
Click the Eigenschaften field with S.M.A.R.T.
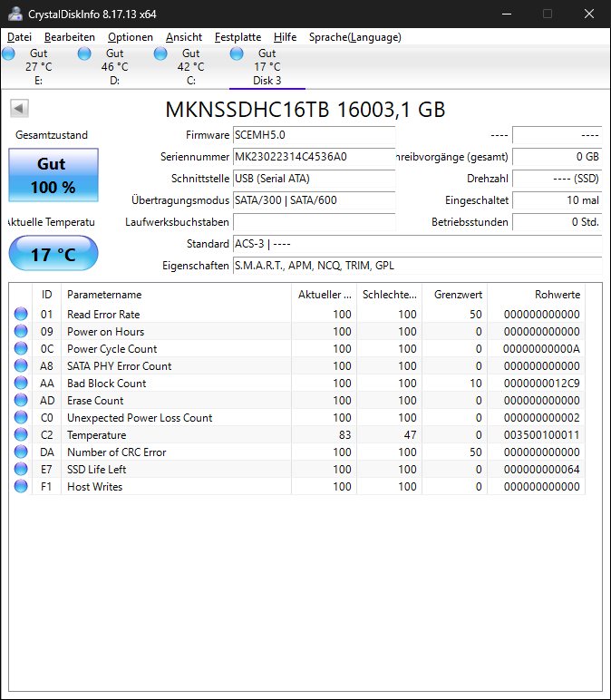[x=417, y=266]
